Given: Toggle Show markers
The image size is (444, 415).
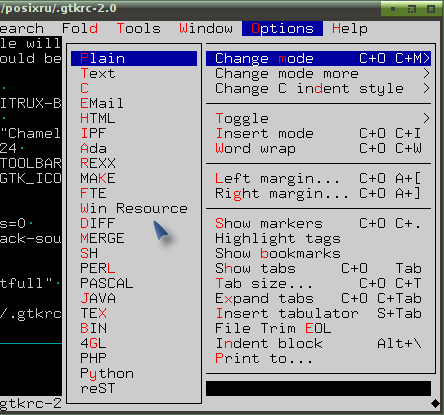Looking at the screenshot, I should pos(318,223).
